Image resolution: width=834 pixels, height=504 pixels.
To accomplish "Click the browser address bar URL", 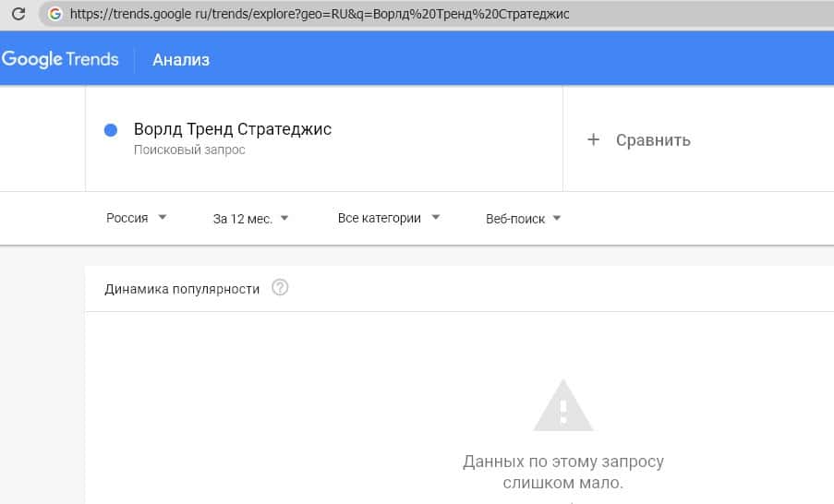I will click(x=319, y=15).
